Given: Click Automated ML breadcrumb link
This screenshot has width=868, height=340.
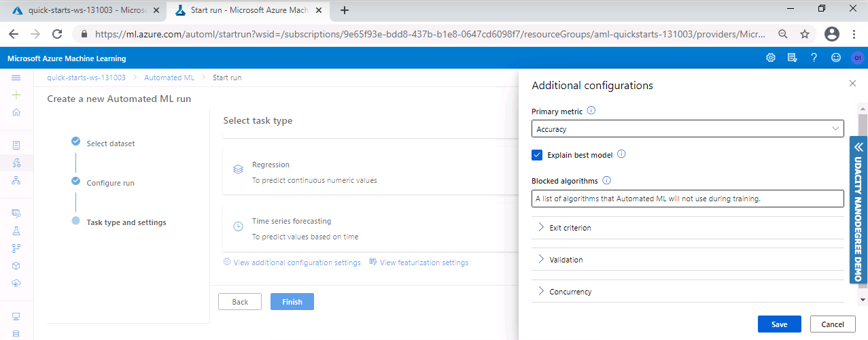Looking at the screenshot, I should tap(169, 78).
